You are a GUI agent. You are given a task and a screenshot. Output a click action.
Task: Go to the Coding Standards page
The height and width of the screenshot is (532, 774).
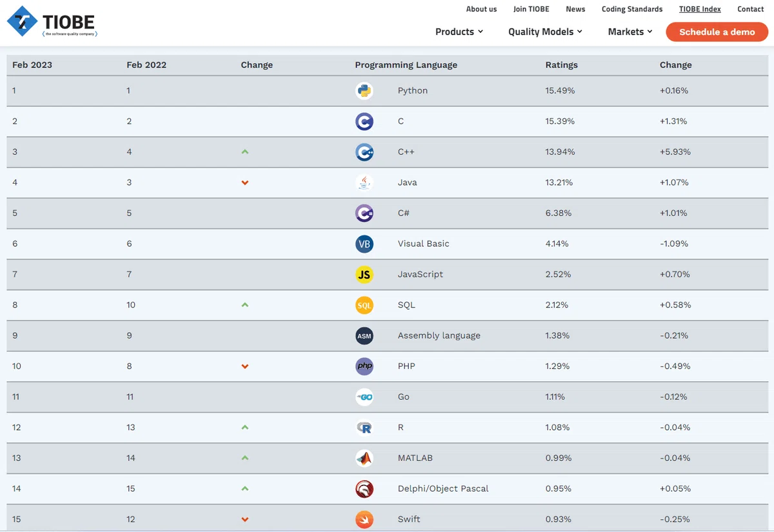click(632, 9)
